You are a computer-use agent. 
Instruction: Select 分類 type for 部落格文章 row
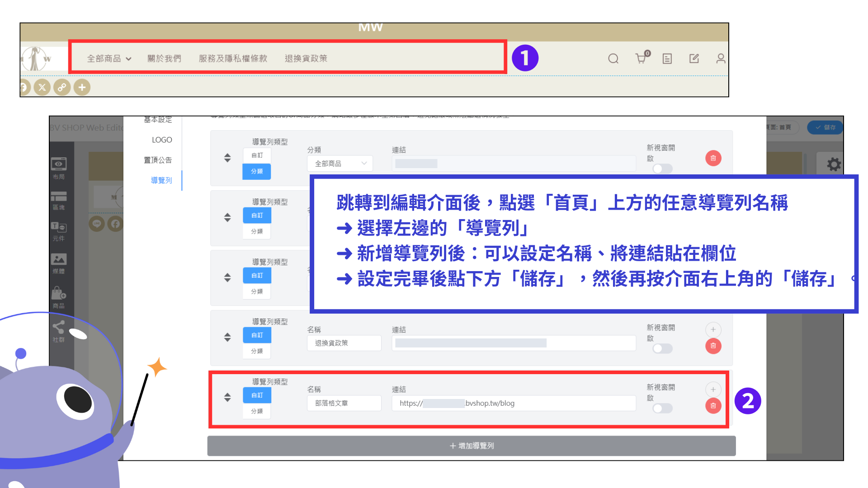click(257, 411)
